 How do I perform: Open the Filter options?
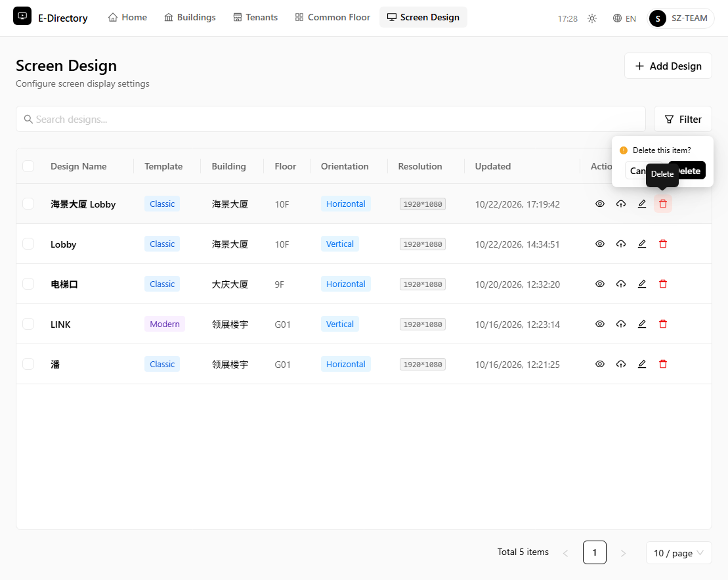pyautogui.click(x=683, y=119)
